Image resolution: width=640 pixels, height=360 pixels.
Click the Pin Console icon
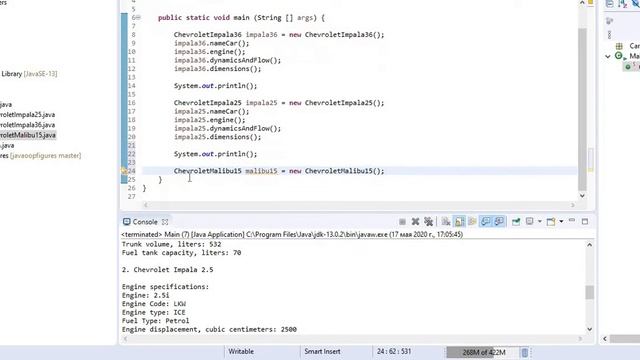coord(516,222)
